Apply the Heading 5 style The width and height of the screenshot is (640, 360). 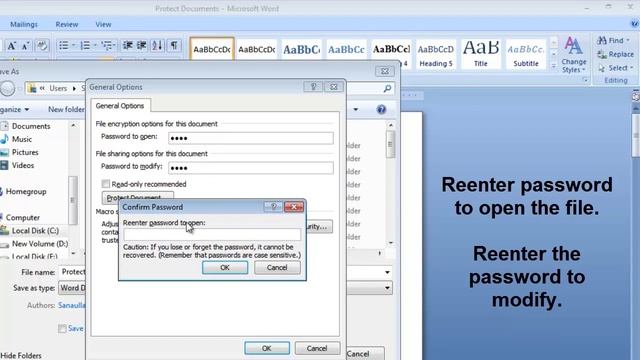[436, 54]
